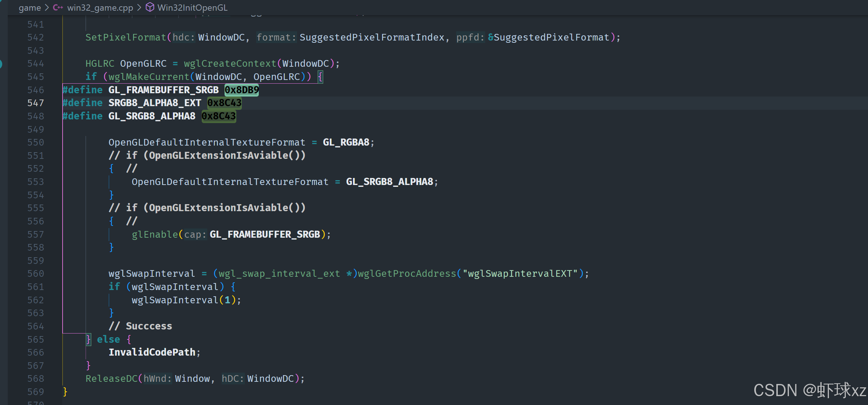
Task: Click the 0x8C43 value after GL_SRGB8_ALPHA8 define
Action: click(219, 116)
